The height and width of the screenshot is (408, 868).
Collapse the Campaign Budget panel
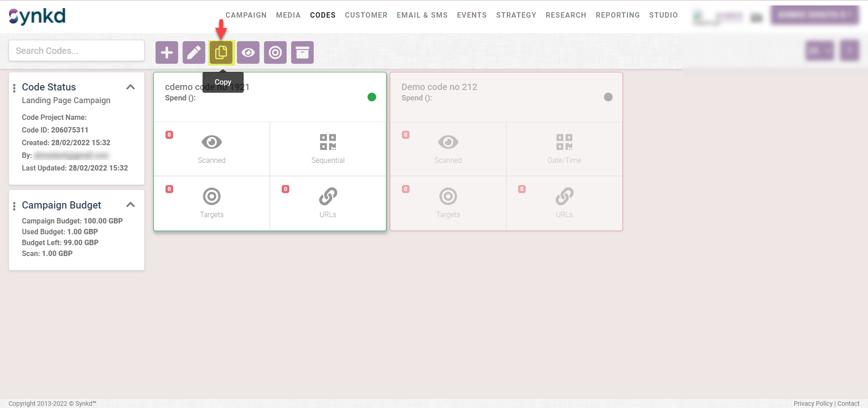pos(131,205)
